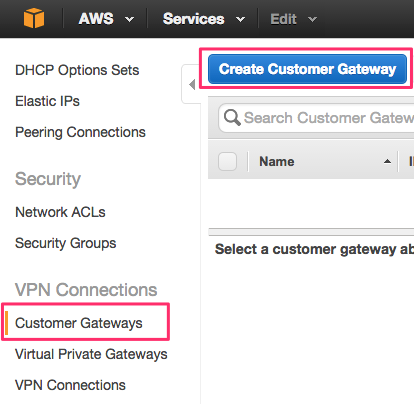Viewport: 414px width, 405px height.
Task: Select Network ACLs under Security
Action: [60, 212]
